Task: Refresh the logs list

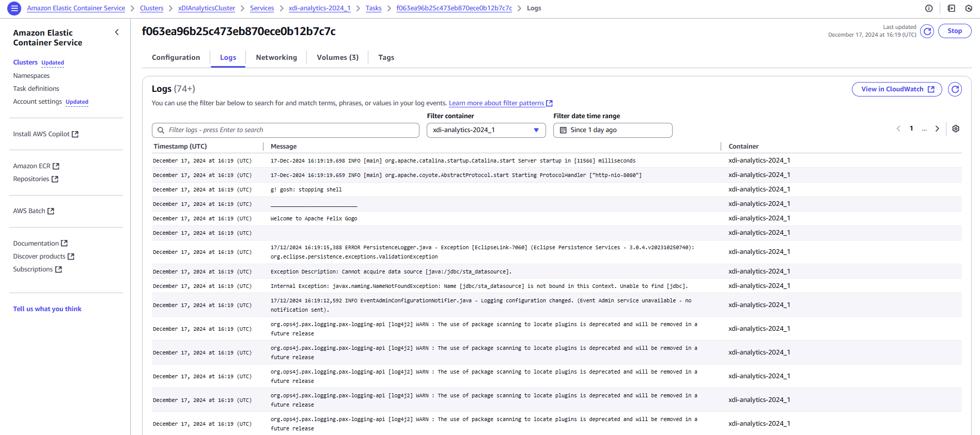Action: click(955, 89)
